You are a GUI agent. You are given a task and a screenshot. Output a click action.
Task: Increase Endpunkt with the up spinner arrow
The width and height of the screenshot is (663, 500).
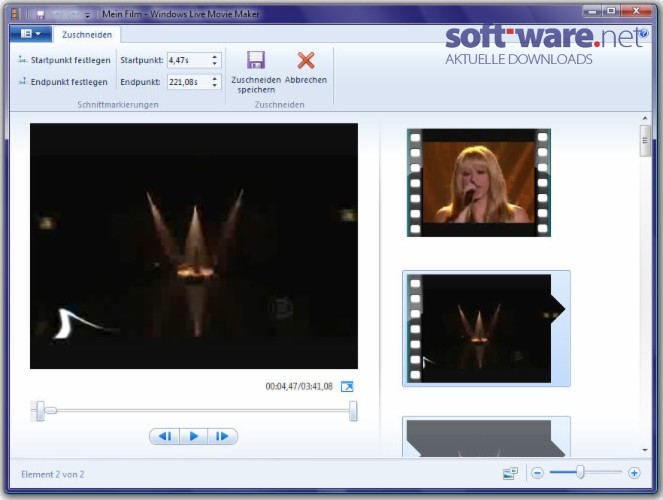click(x=215, y=78)
